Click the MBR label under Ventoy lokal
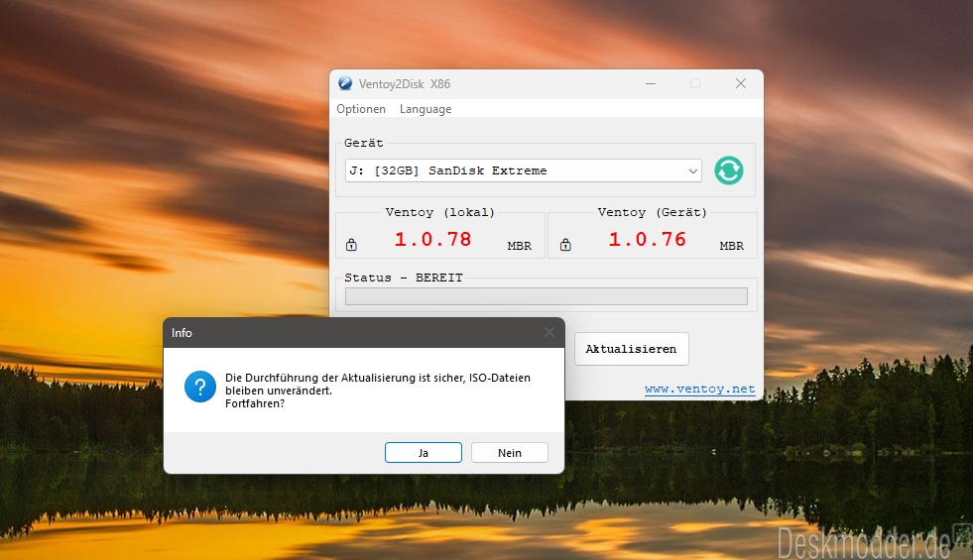Viewport: 973px width, 560px height. pyautogui.click(x=520, y=246)
